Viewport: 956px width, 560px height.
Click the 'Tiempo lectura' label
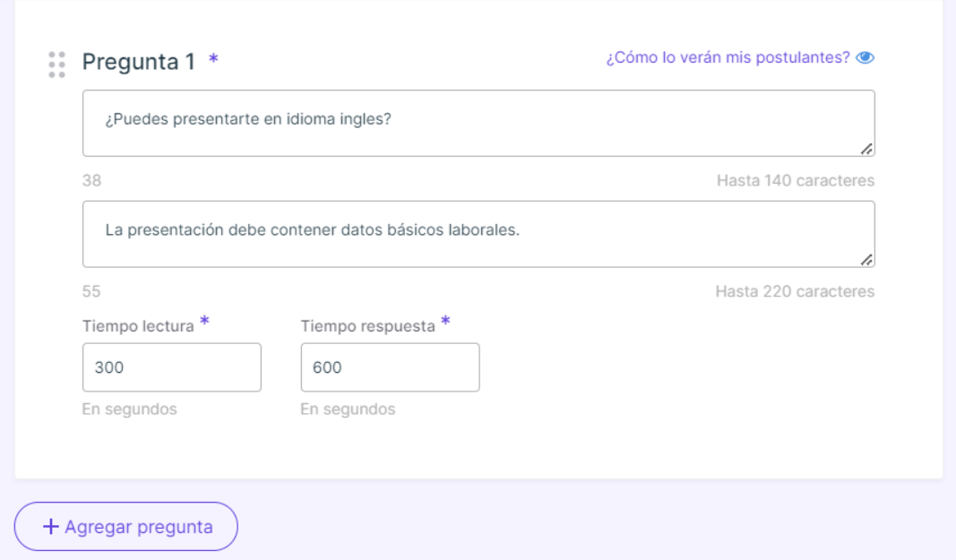[x=138, y=326]
